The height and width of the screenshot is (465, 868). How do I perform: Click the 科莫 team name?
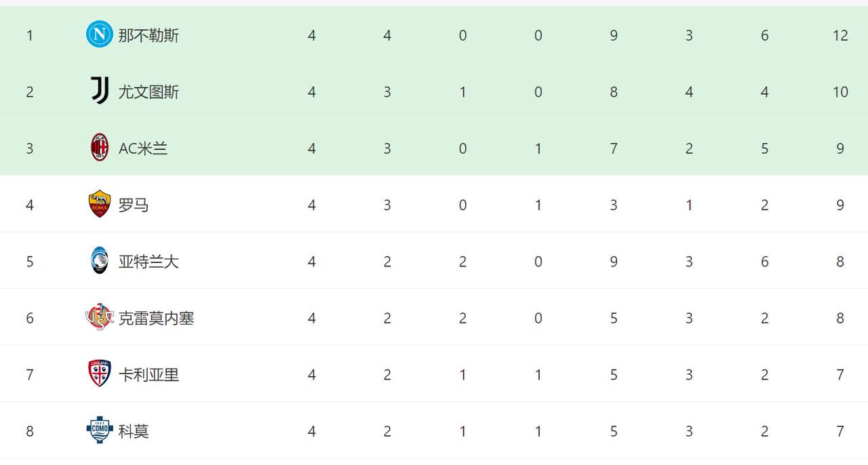tap(134, 431)
